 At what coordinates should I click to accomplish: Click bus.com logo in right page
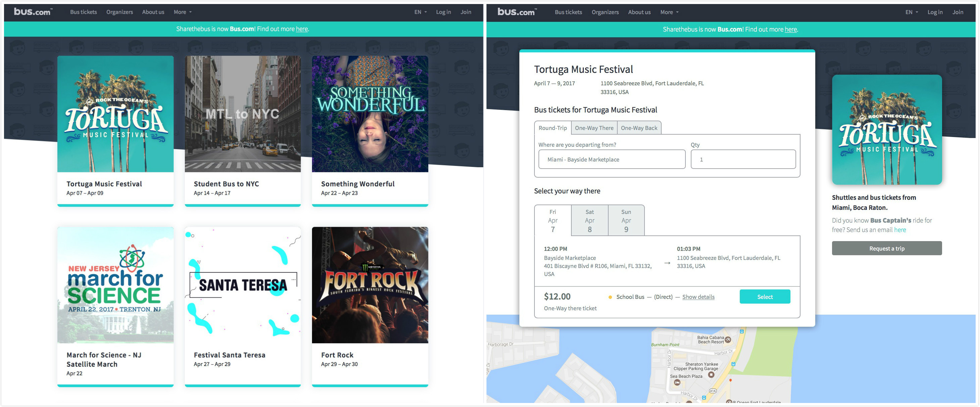click(x=517, y=12)
